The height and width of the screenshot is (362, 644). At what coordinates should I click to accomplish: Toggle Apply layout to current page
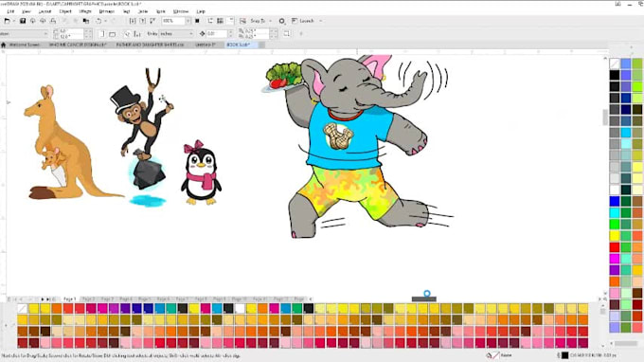click(137, 34)
